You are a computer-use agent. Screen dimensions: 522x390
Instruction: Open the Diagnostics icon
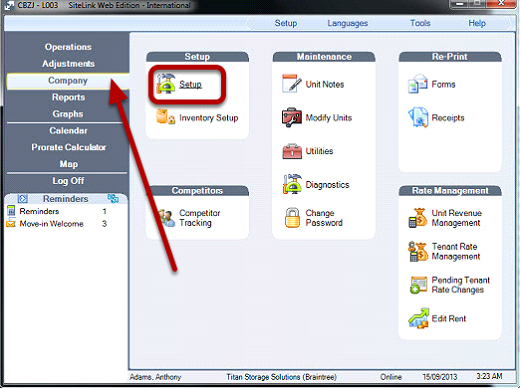pos(292,184)
